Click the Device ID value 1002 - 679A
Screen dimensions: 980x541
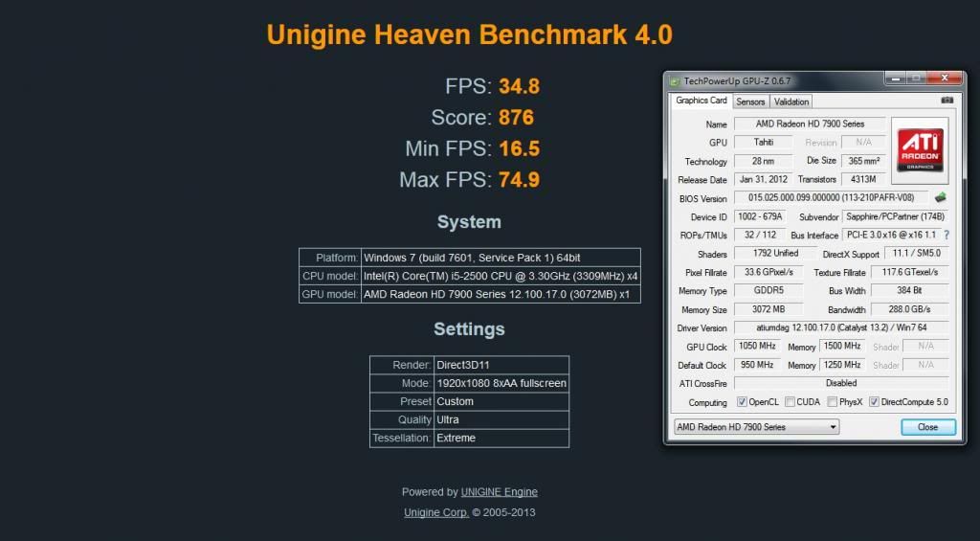(760, 216)
